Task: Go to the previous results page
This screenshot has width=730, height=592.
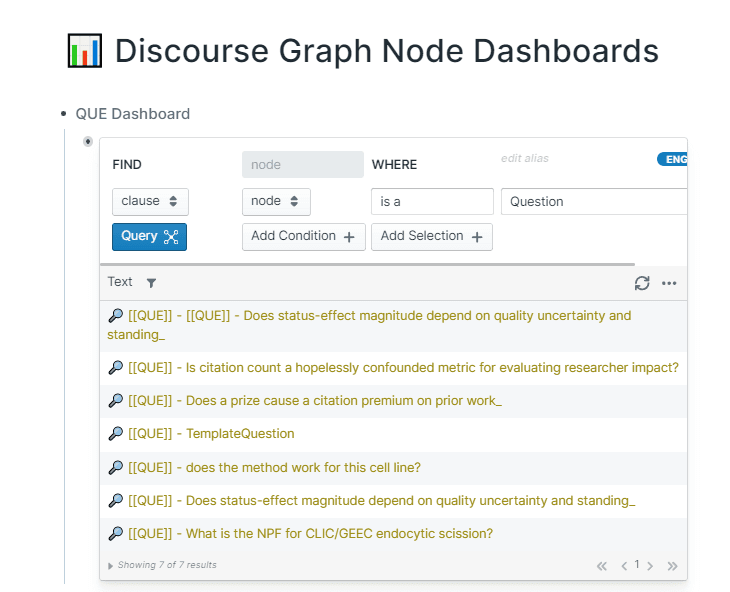Action: [624, 566]
